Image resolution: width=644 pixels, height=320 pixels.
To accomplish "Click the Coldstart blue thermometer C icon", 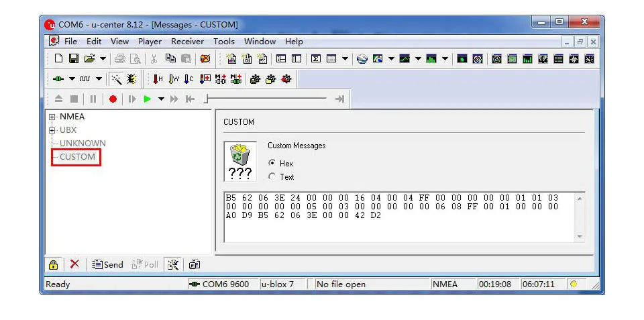I will (189, 78).
